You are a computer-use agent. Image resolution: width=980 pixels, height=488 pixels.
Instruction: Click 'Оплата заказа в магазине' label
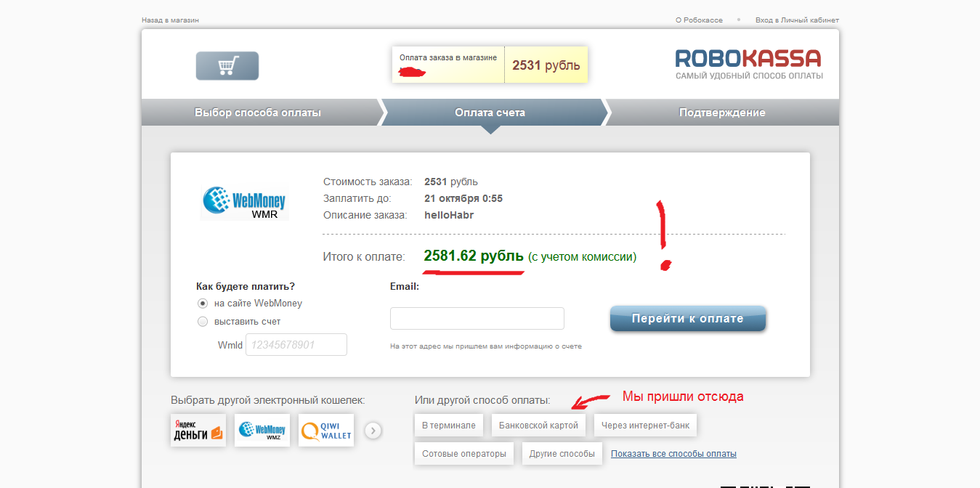(448, 57)
